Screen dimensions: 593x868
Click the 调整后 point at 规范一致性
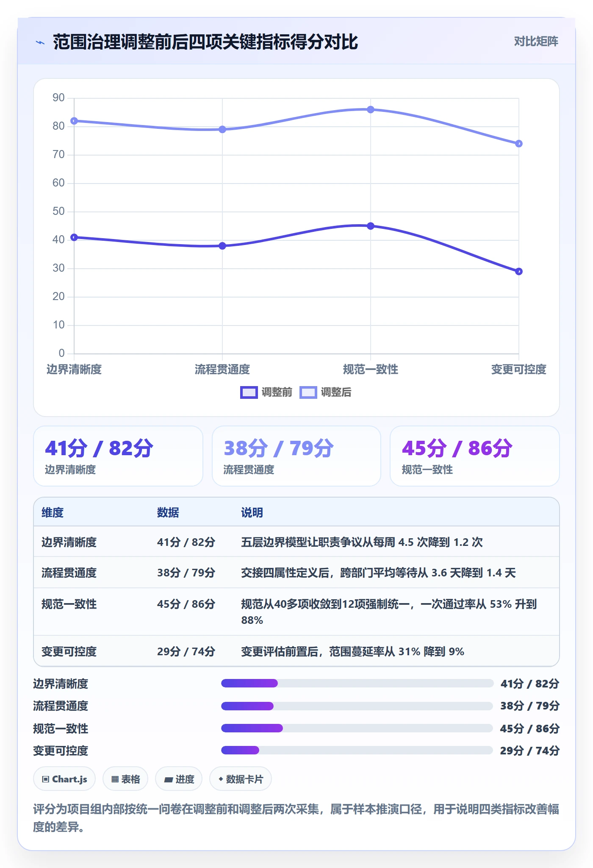point(371,109)
